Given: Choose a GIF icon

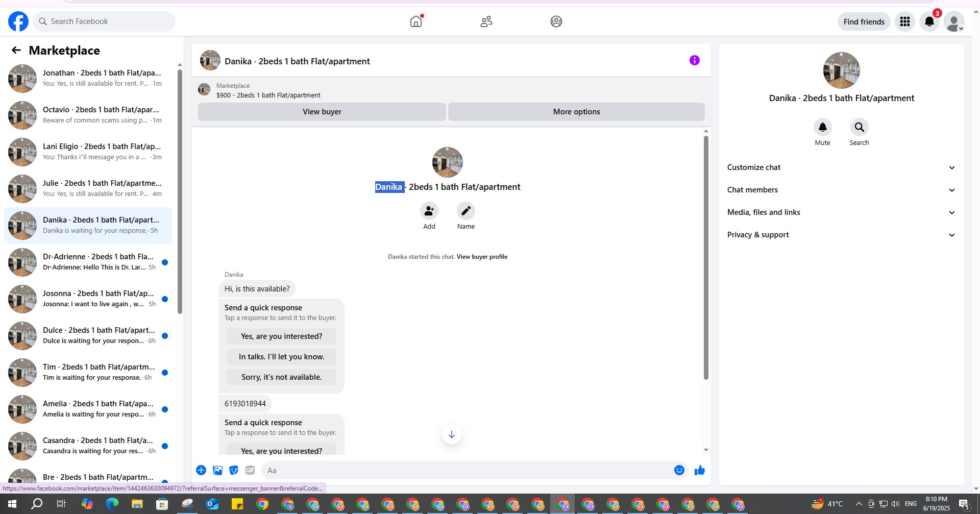Looking at the screenshot, I should (250, 470).
